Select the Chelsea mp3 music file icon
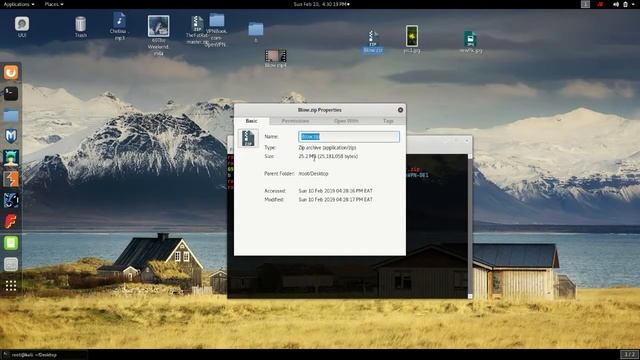The height and width of the screenshot is (360, 640). click(x=119, y=26)
